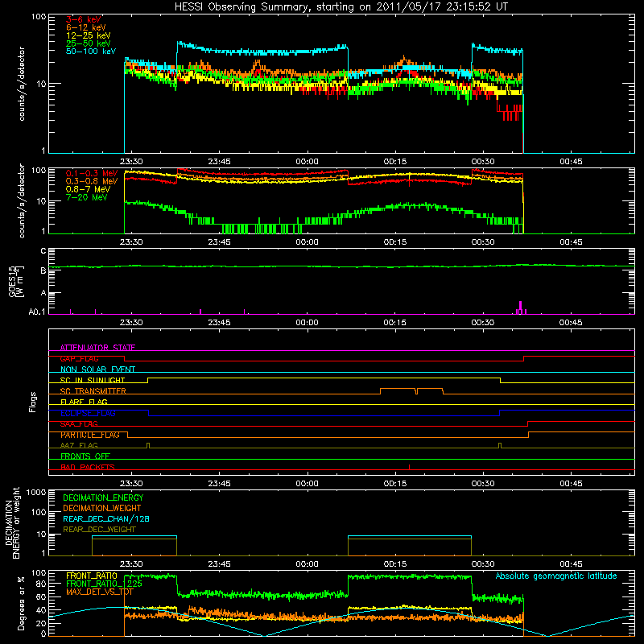Image resolution: width=644 pixels, height=644 pixels.
Task: Click the REAR_DEC_WEIGHT legend label
Action: (x=99, y=530)
